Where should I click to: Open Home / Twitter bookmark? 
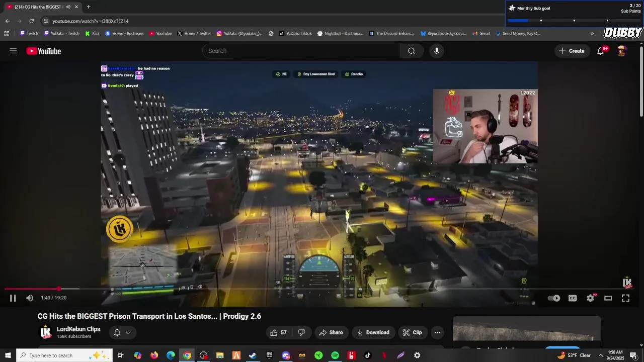[194, 33]
